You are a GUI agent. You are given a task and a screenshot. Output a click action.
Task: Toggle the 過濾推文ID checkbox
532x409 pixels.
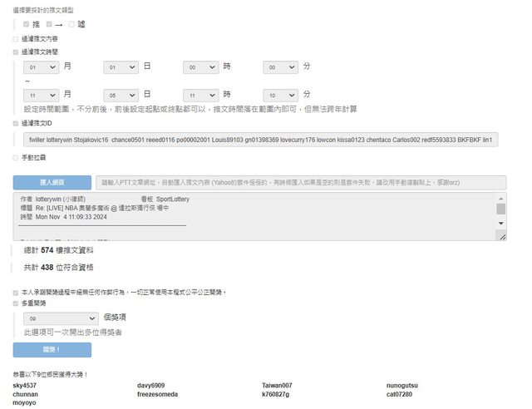pyautogui.click(x=16, y=123)
